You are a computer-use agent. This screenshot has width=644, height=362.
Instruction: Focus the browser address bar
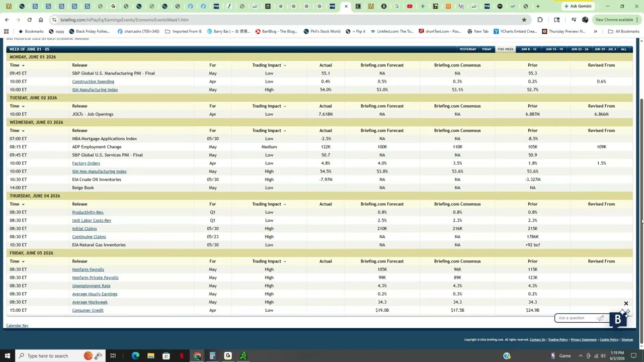pos(287,20)
